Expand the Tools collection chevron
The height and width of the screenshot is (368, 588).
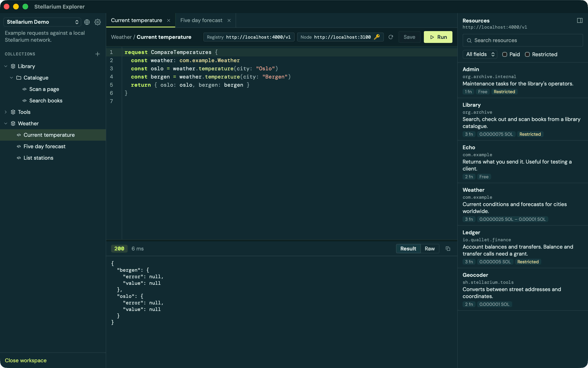[x=6, y=112]
